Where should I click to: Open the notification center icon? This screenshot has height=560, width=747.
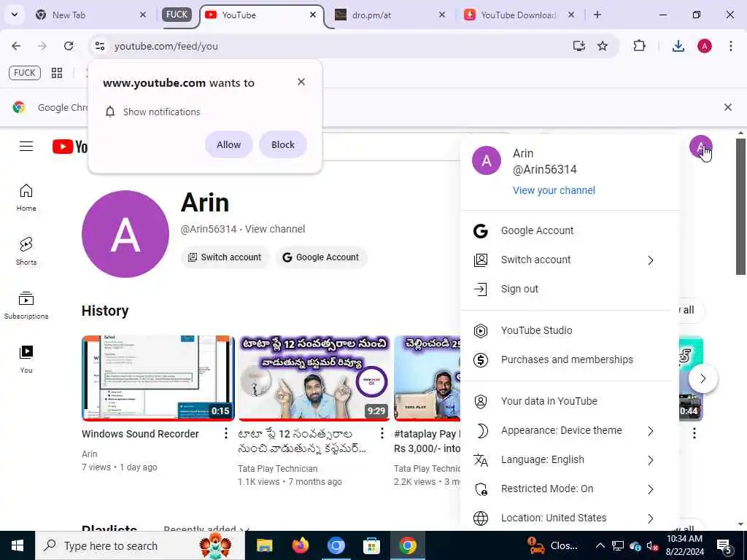tap(724, 546)
